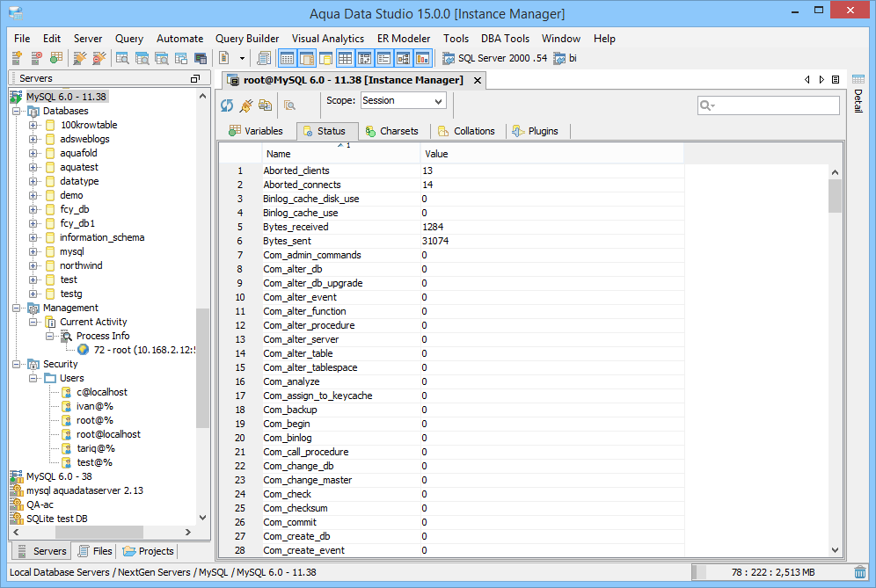Click the SQL Server 2000 .54 shortcut
This screenshot has height=588, width=876.
(494, 58)
